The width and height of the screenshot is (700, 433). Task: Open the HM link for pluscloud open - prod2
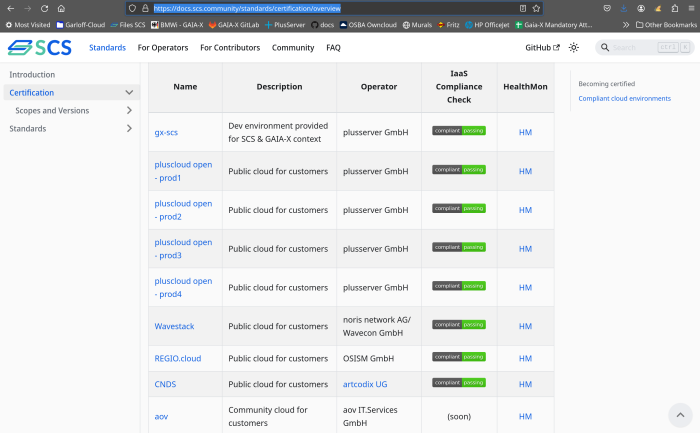pos(525,210)
